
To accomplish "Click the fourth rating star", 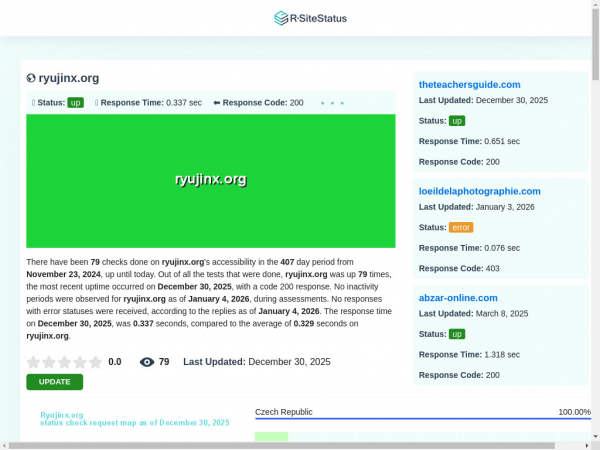I will [x=80, y=362].
